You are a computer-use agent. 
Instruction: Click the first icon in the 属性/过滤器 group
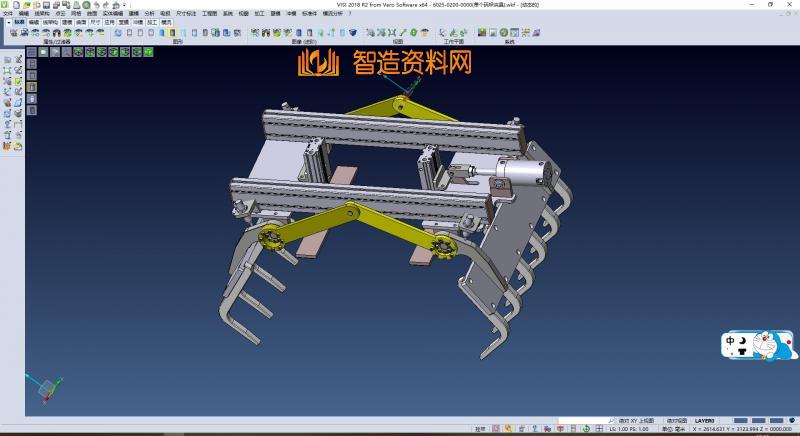point(13,33)
